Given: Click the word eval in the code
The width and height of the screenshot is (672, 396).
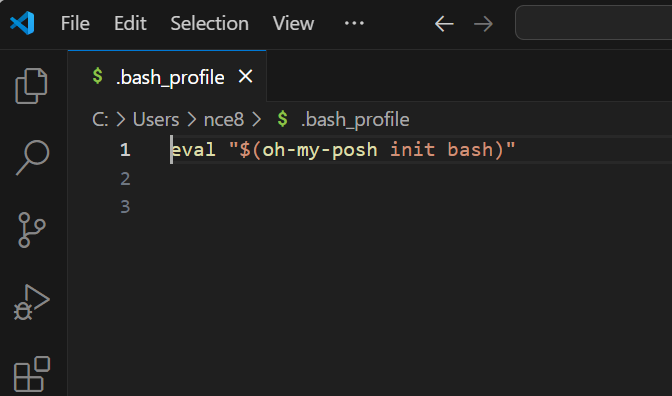Looking at the screenshot, I should [x=193, y=150].
